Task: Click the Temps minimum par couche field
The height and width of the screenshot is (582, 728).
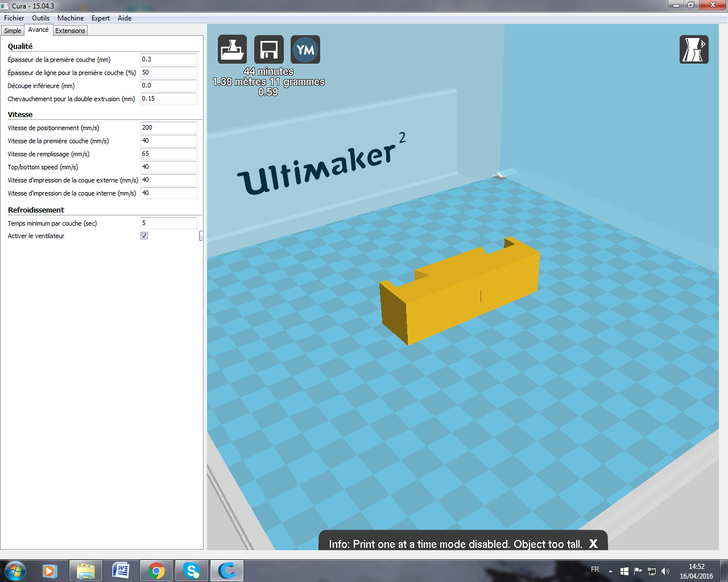Action: (169, 223)
